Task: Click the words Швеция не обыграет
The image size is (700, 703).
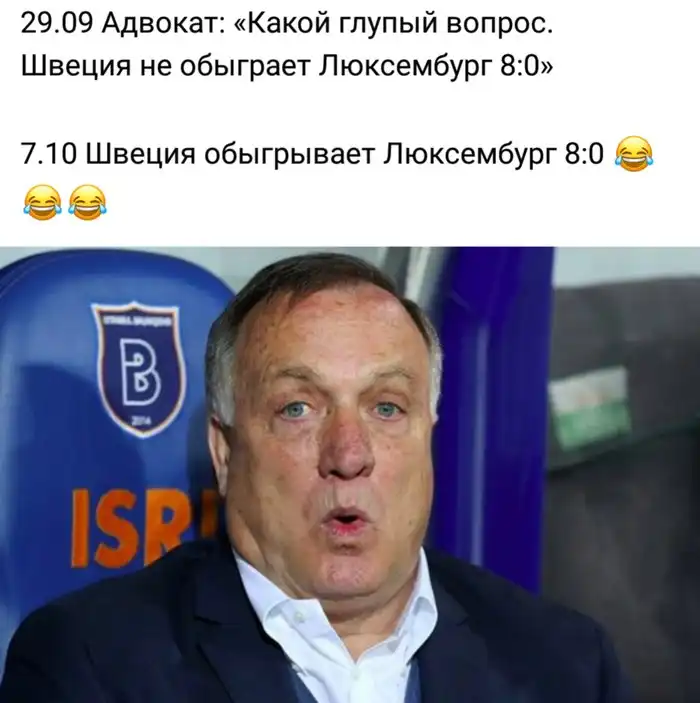Action: 166,67
